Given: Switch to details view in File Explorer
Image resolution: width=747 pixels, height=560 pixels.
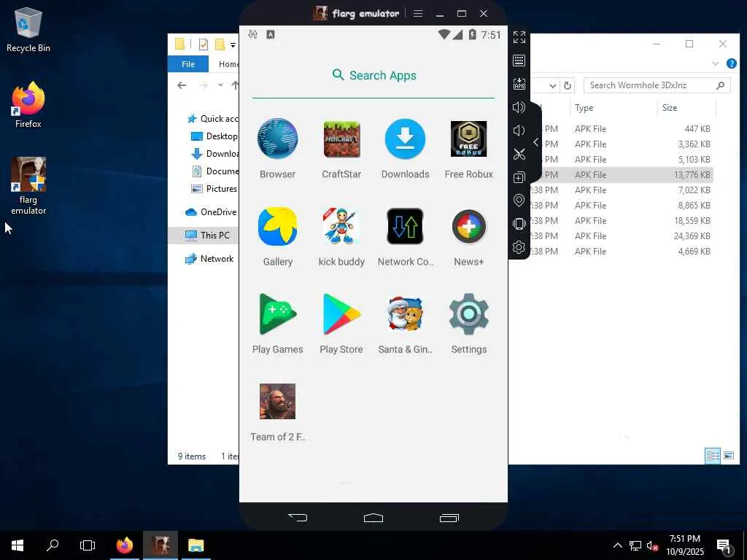Looking at the screenshot, I should (x=712, y=456).
